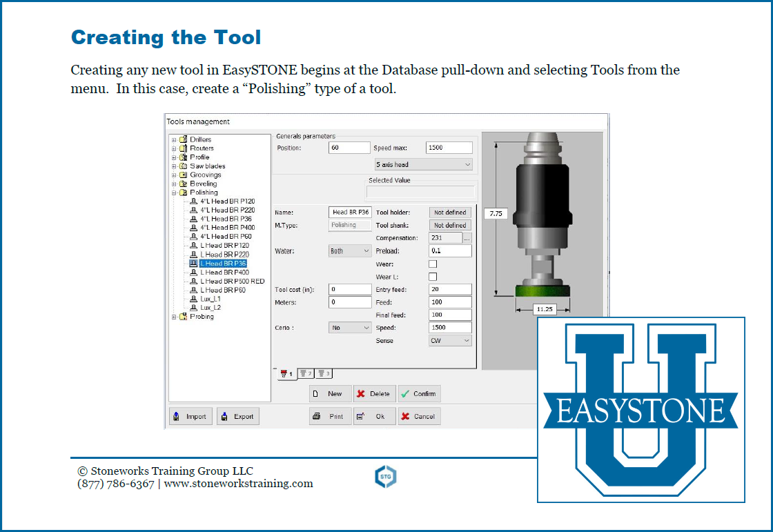Select the Beveling folder icon
The width and height of the screenshot is (773, 532).
point(184,184)
